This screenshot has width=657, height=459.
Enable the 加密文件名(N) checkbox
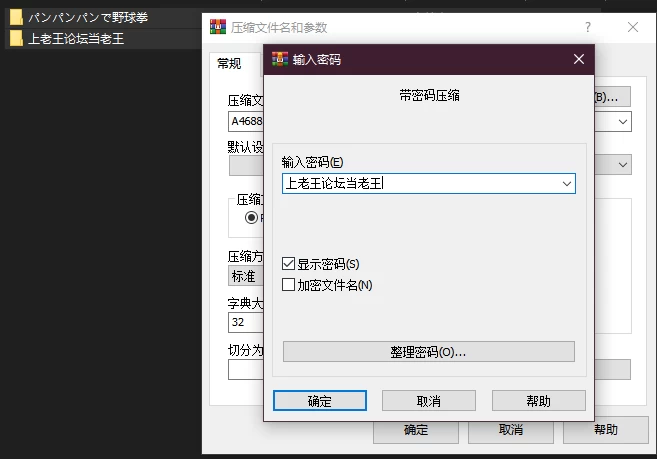click(x=288, y=285)
